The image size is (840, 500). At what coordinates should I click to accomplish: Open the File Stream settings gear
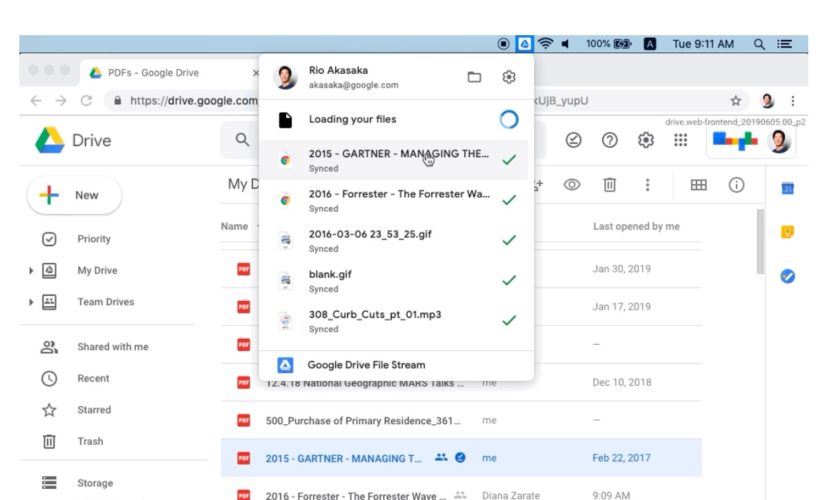(508, 77)
